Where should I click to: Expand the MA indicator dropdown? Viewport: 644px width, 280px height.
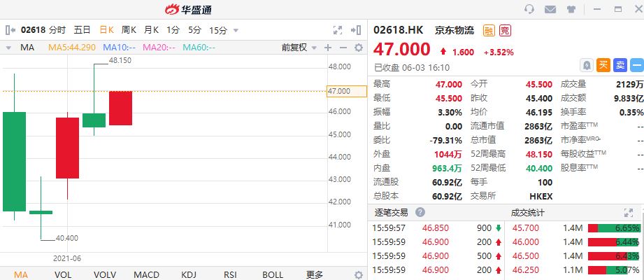tap(8, 48)
